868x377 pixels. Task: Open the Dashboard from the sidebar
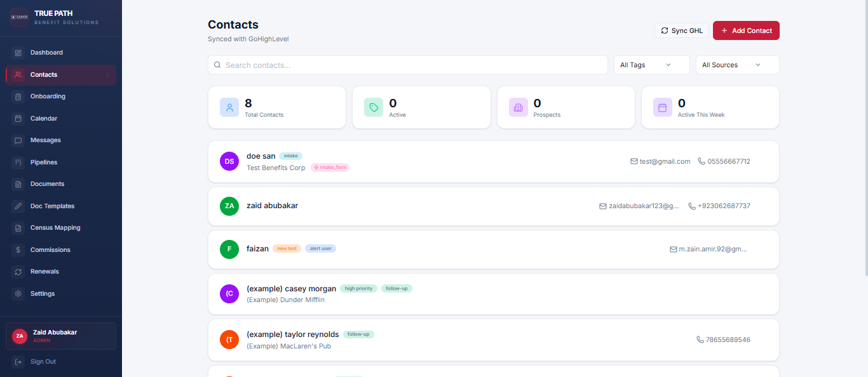tap(47, 52)
